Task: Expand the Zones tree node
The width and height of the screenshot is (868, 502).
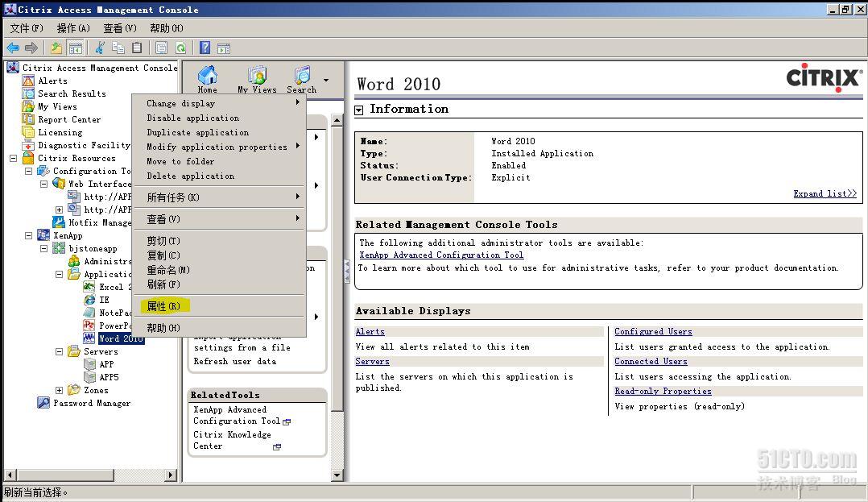Action: [60, 391]
